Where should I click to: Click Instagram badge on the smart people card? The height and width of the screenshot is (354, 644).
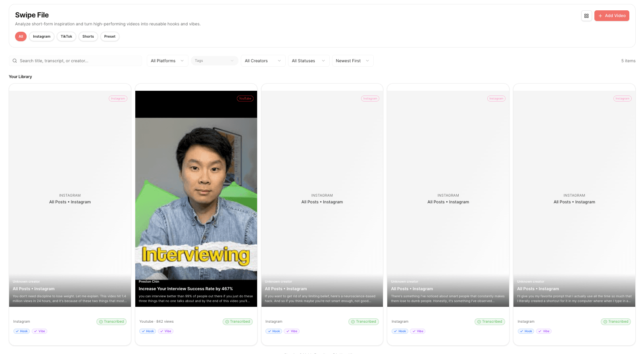click(496, 98)
